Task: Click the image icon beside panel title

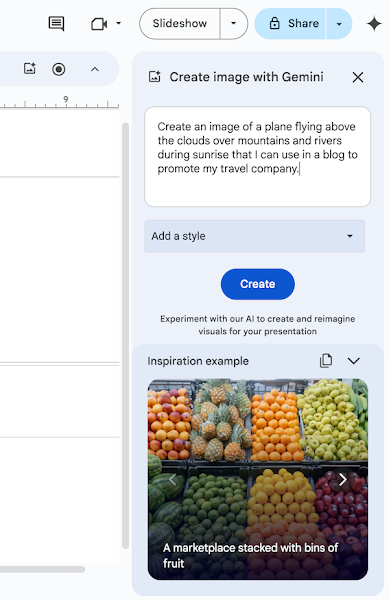Action: pos(155,77)
